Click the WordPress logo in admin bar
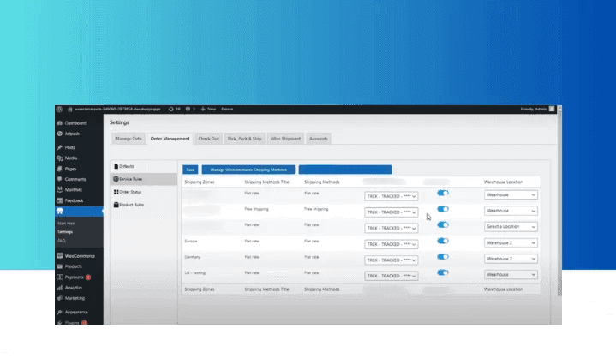The height and width of the screenshot is (364, 616). pos(59,110)
